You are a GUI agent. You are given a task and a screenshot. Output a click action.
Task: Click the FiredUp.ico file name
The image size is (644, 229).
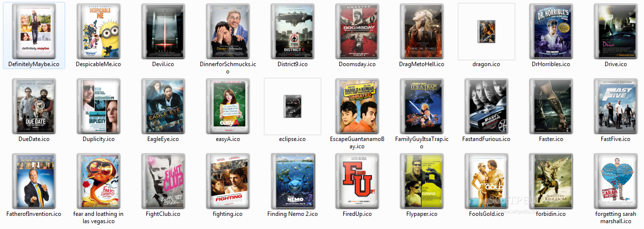click(357, 214)
